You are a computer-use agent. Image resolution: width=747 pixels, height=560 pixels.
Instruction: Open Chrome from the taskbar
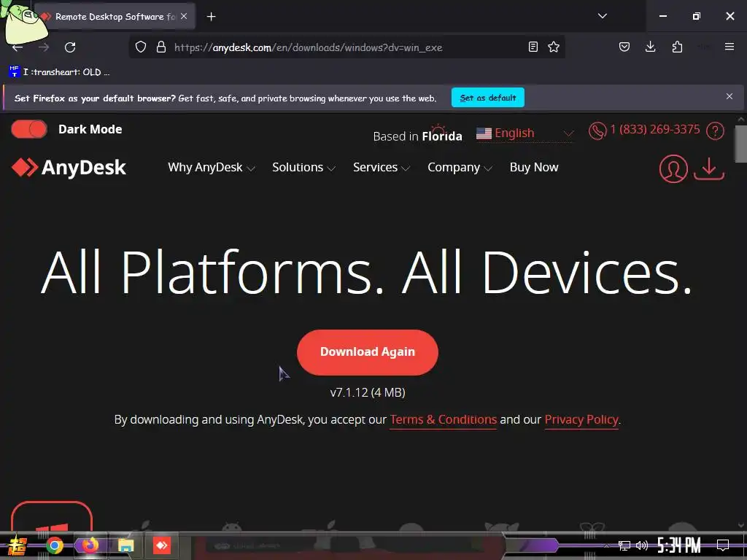(x=55, y=545)
